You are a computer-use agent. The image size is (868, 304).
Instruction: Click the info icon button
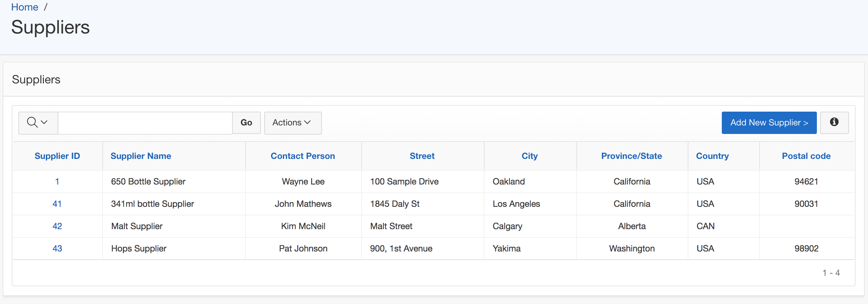click(x=834, y=122)
